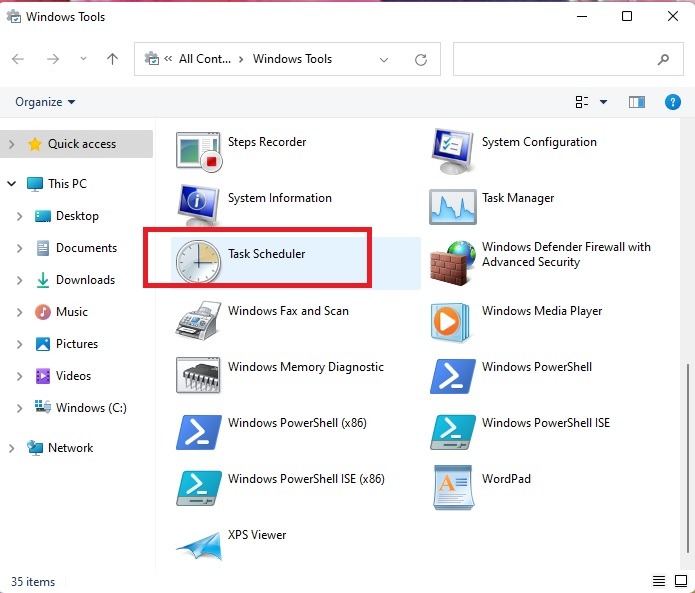Open the Steps Recorder icon

click(199, 152)
